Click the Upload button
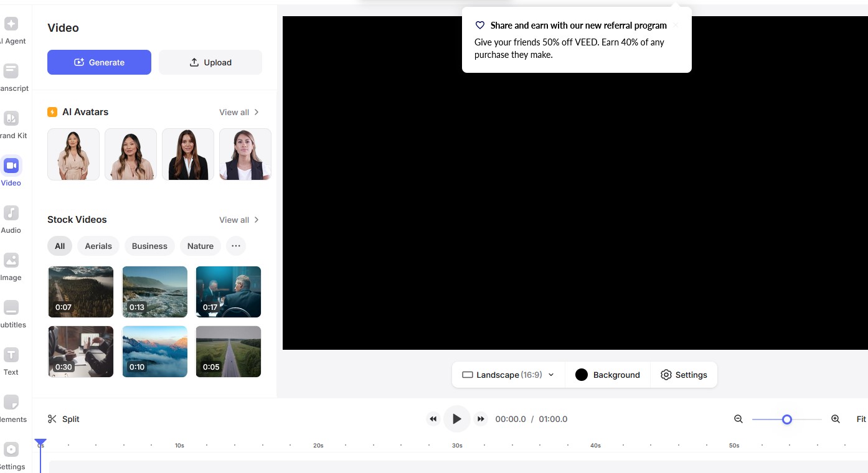 tap(210, 62)
